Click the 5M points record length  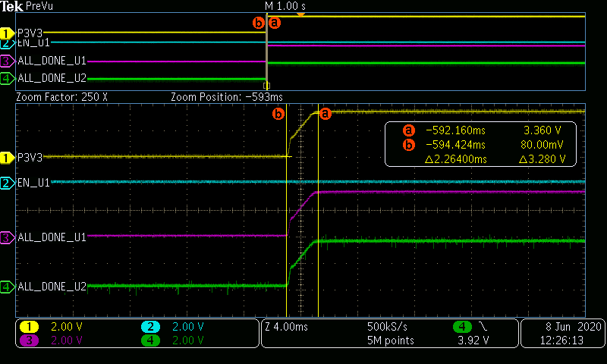click(x=391, y=340)
